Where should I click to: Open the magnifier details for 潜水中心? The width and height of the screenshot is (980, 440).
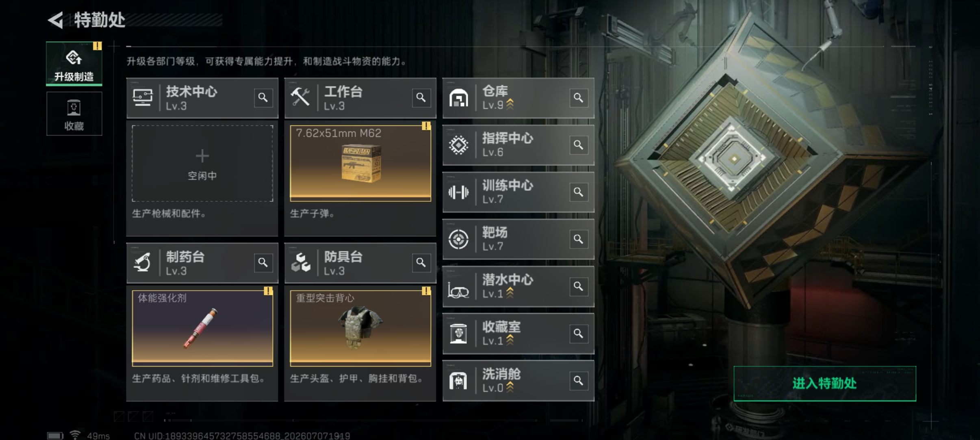tap(579, 286)
